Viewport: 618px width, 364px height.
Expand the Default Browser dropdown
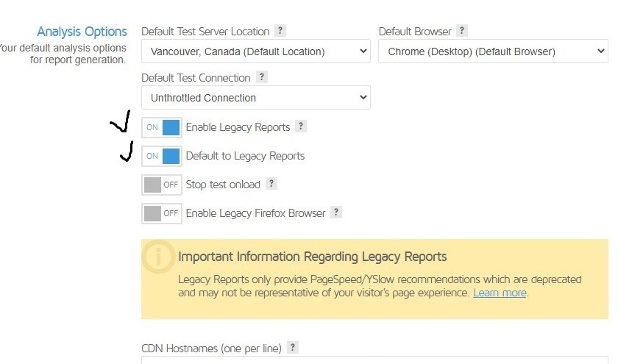pos(492,51)
